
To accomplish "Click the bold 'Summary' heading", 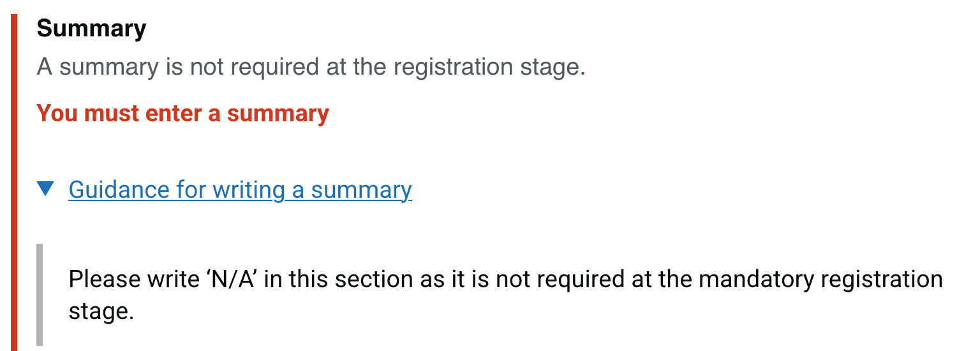I will 91,29.
